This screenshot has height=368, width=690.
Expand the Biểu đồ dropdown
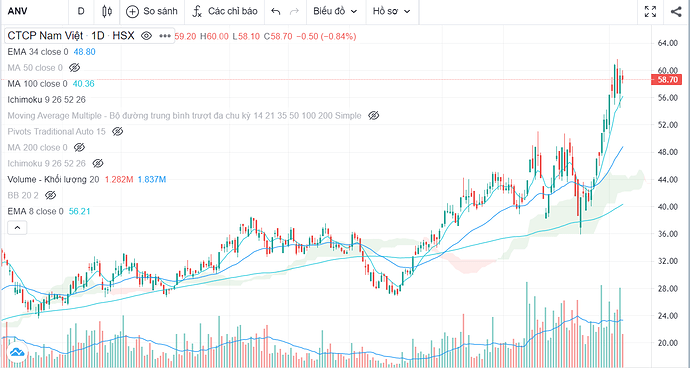pyautogui.click(x=335, y=11)
